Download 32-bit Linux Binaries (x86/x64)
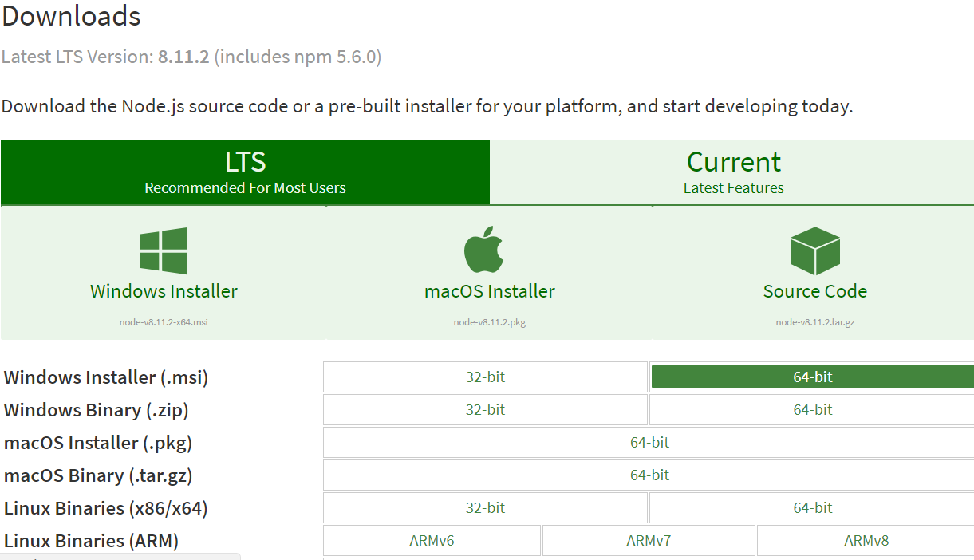Viewport: 974px width, 560px height. click(485, 507)
